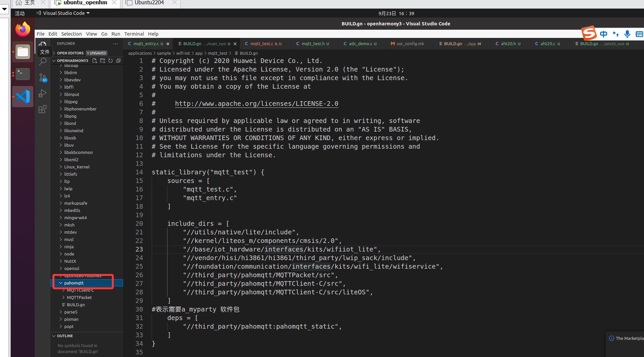Open Source Control view with 51 badge
Viewport: 644px width, 357px height.
coord(43,78)
